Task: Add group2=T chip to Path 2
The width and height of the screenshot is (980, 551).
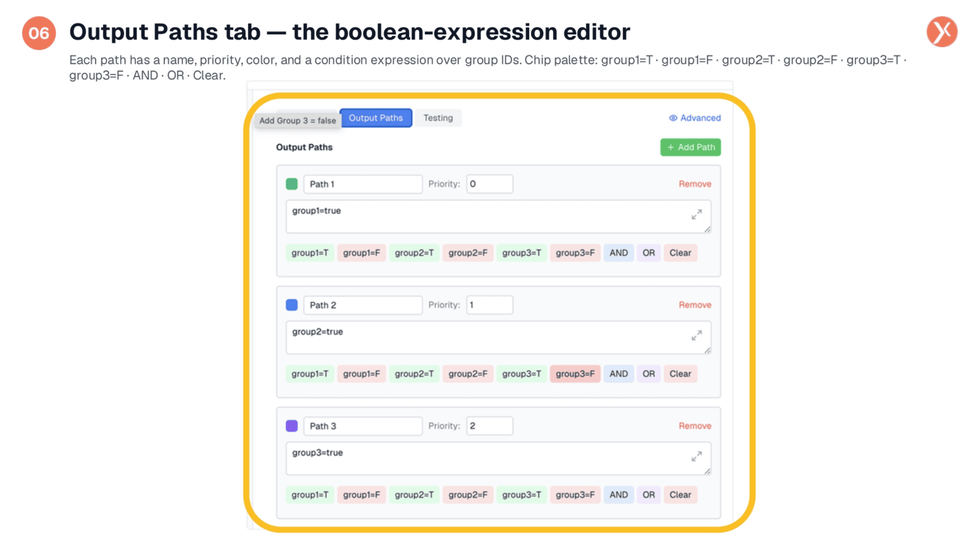Action: click(414, 373)
